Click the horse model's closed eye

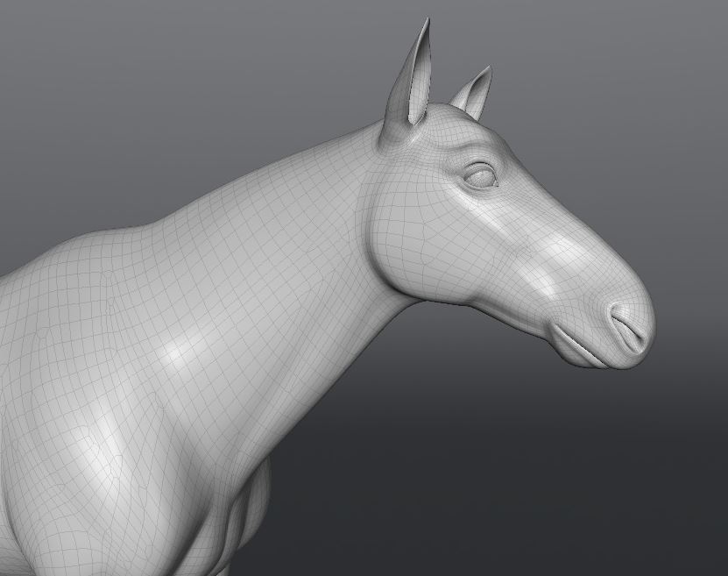(x=480, y=175)
